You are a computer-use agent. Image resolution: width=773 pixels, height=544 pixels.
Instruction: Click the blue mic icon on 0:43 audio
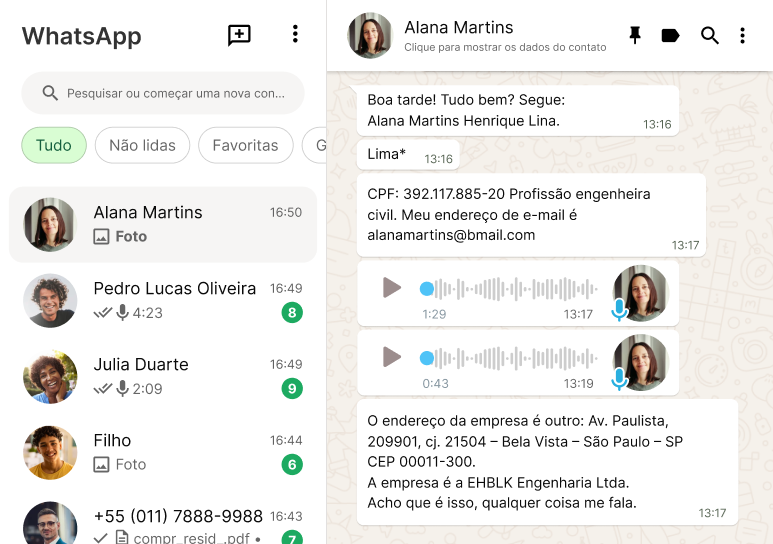pos(619,379)
